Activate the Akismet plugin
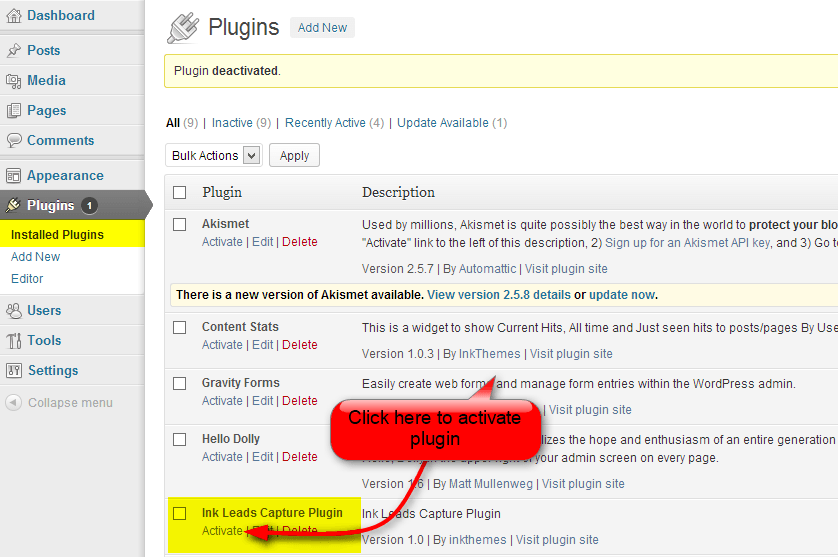This screenshot has width=838, height=557. coord(222,242)
